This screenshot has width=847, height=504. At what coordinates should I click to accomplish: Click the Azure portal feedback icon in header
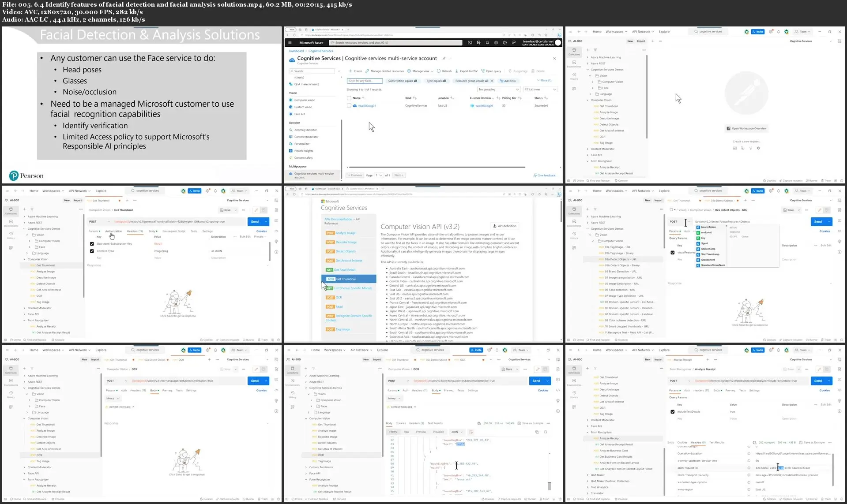coord(514,43)
